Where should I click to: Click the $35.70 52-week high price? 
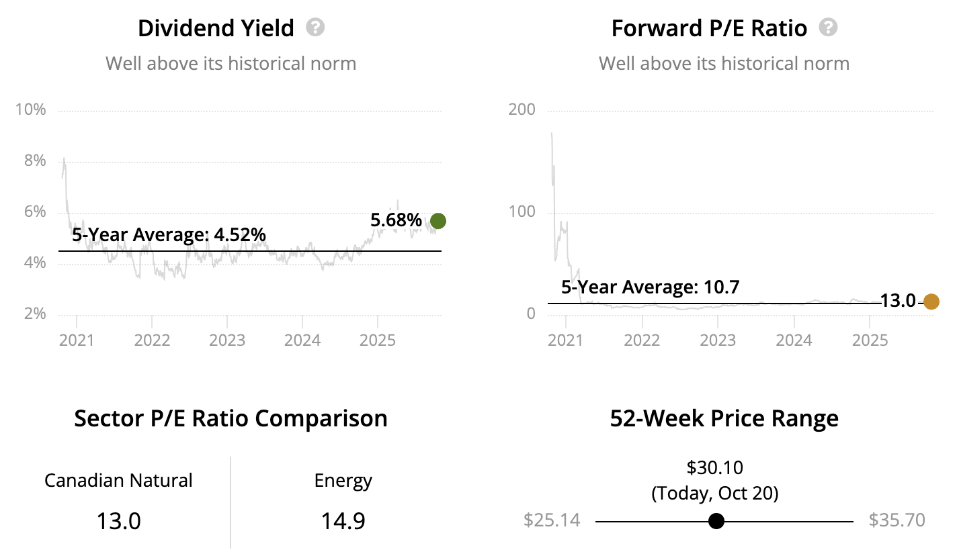897,520
